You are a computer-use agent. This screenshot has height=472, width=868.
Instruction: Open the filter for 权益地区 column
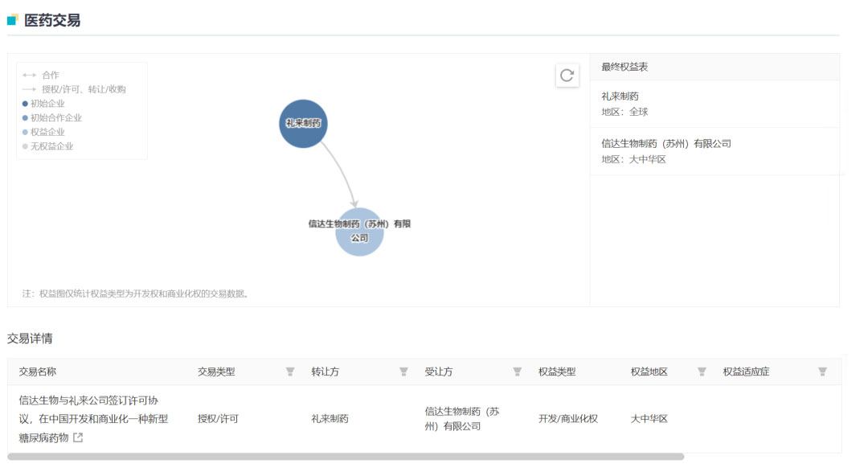[x=702, y=371]
